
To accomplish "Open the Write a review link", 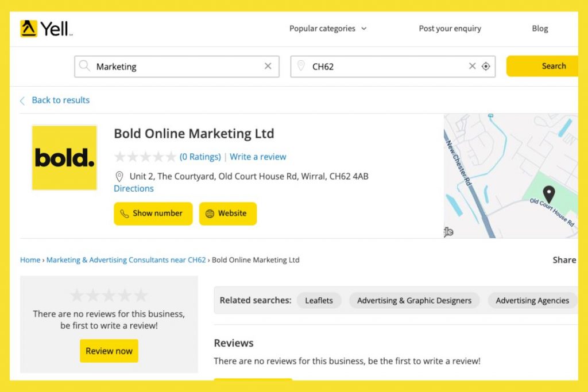I will pyautogui.click(x=258, y=156).
